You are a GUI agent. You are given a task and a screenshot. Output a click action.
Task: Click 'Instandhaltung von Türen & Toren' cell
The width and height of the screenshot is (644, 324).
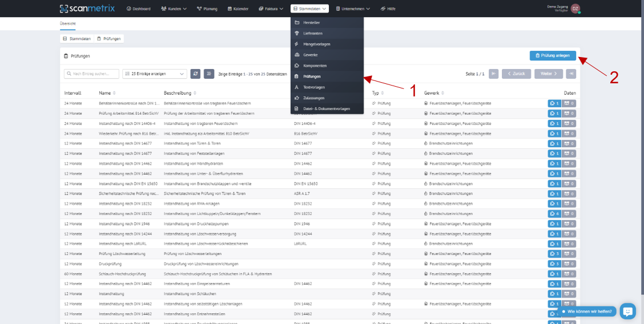(192, 144)
